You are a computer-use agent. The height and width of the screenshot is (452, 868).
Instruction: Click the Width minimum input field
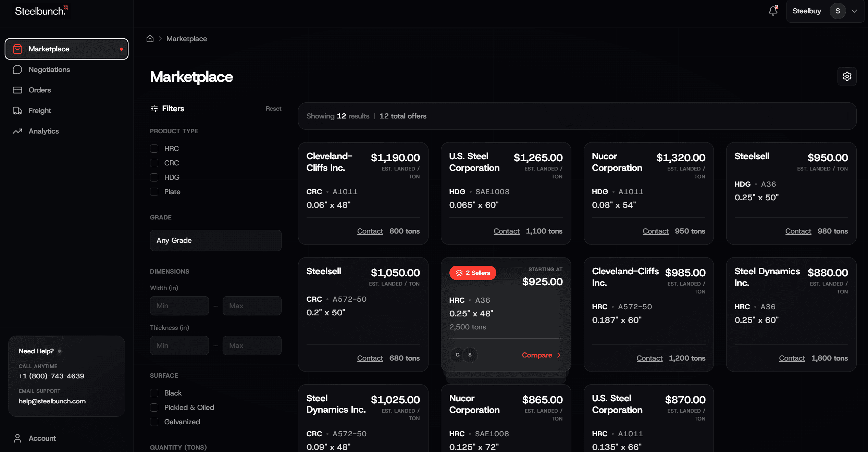179,305
